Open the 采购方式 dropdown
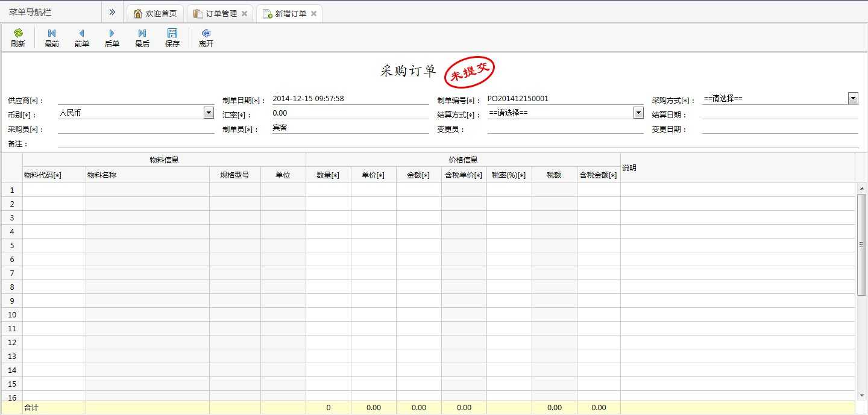The height and width of the screenshot is (415, 868). tap(853, 98)
